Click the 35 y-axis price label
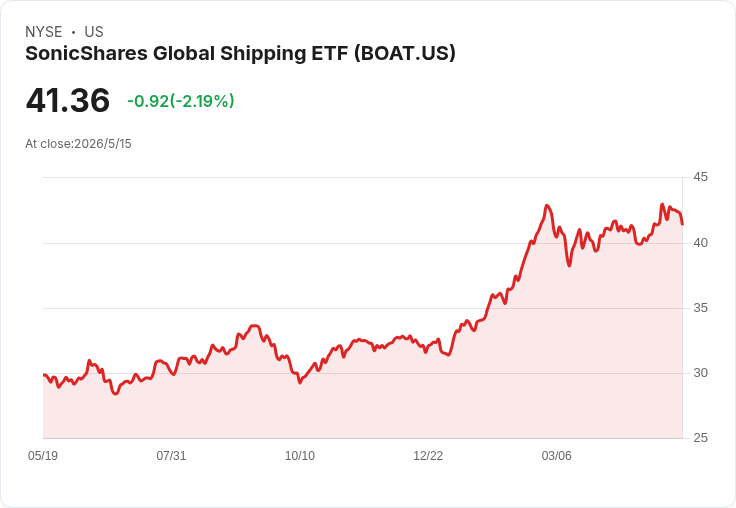Viewport: 736px width, 508px height. point(700,308)
